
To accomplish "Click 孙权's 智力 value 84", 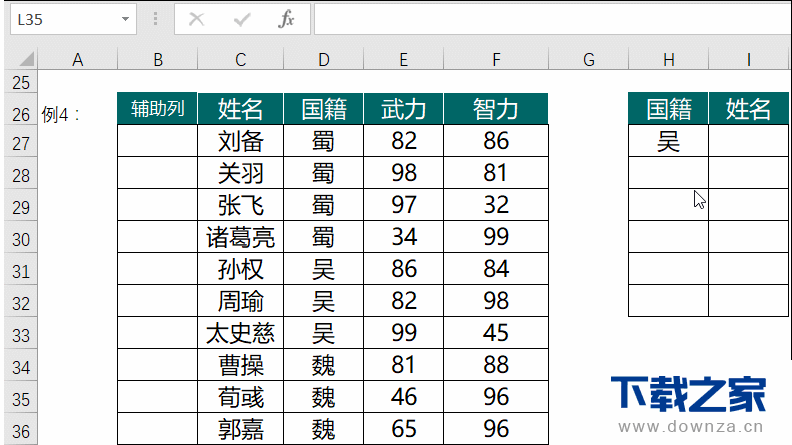I will click(496, 269).
